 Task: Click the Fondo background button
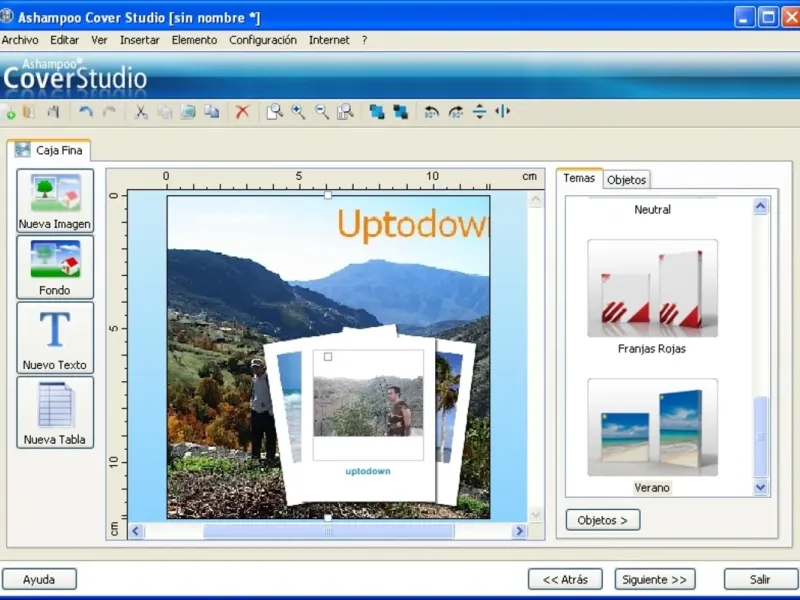[x=55, y=267]
